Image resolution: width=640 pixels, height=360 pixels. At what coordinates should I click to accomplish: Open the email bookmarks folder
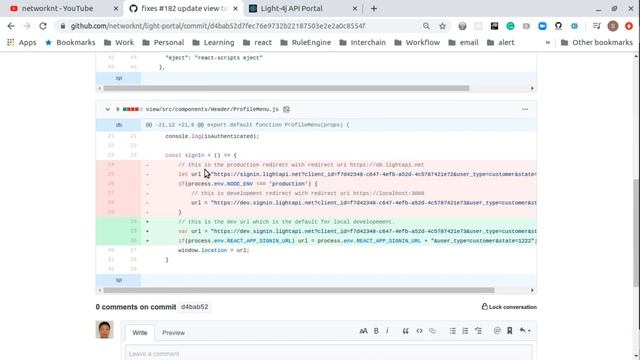coord(463,42)
